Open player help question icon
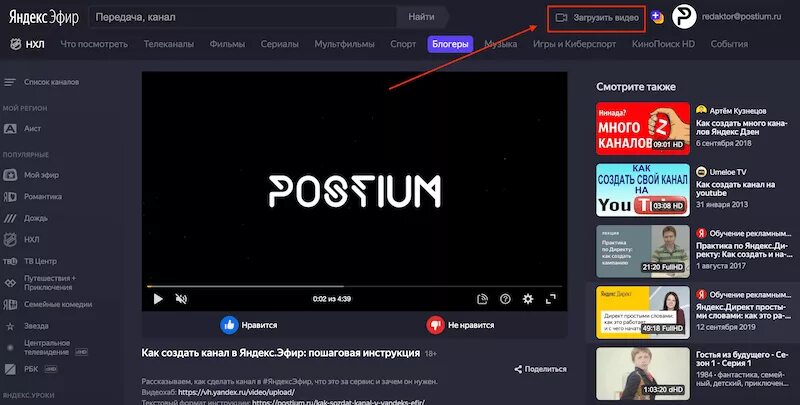The width and height of the screenshot is (800, 405). [x=505, y=299]
